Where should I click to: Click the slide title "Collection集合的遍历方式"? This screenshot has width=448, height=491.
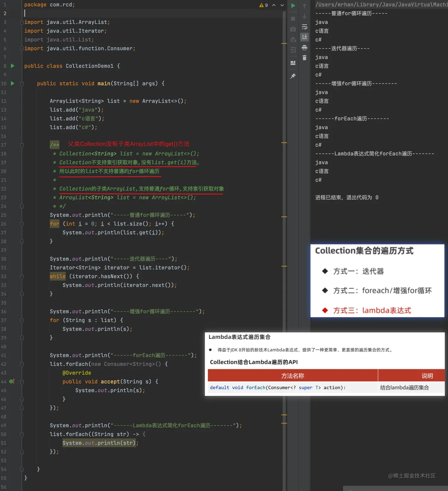(364, 251)
